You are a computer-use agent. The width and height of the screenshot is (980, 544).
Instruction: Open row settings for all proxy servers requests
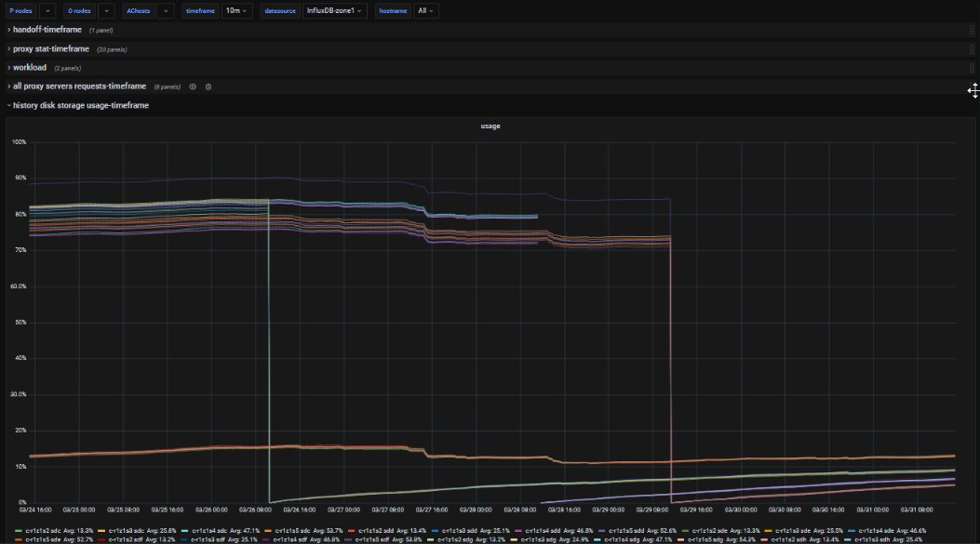click(193, 86)
